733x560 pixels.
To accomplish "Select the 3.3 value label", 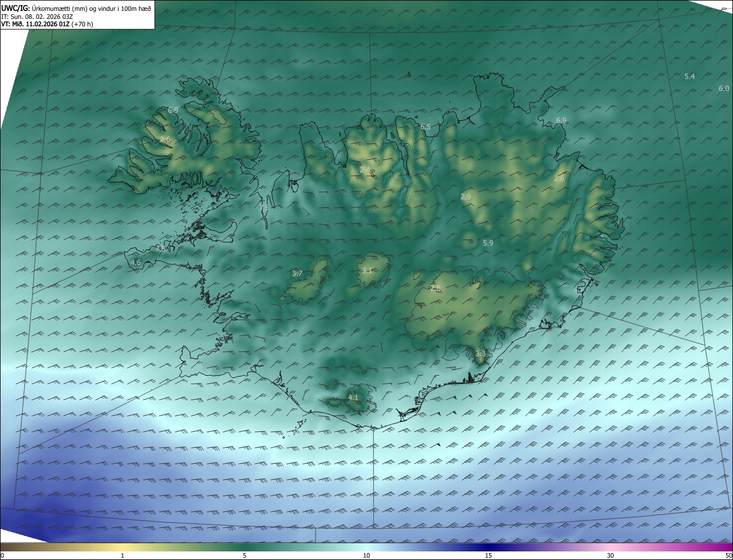I will [480, 354].
